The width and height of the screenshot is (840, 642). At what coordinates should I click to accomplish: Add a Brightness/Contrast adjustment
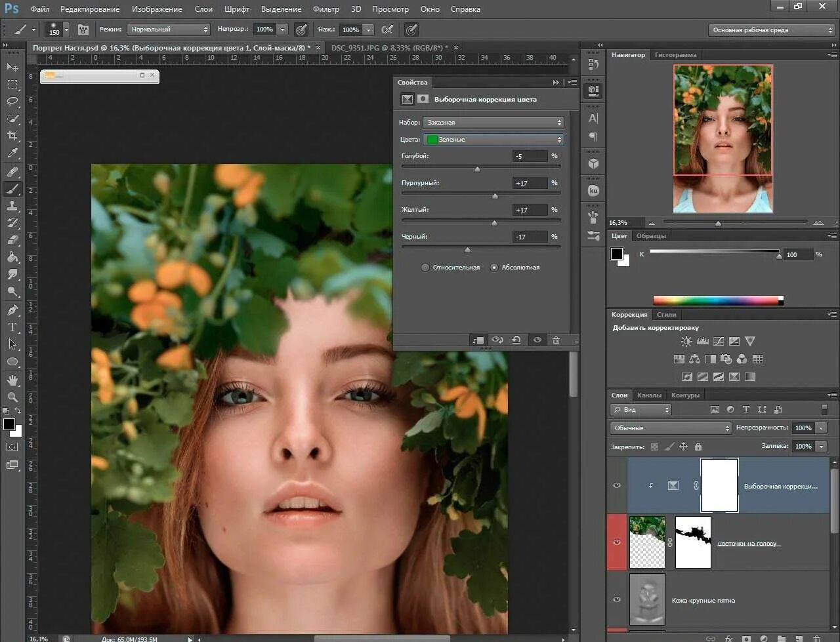point(686,341)
